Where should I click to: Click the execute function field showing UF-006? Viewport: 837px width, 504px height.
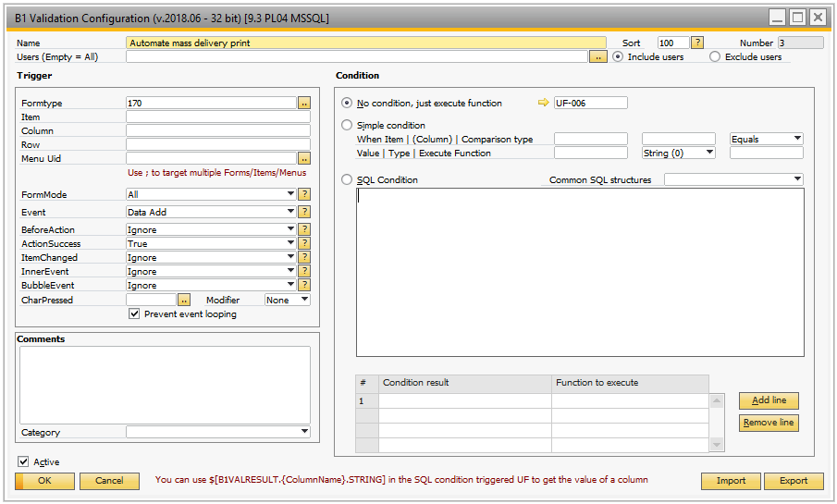(591, 103)
